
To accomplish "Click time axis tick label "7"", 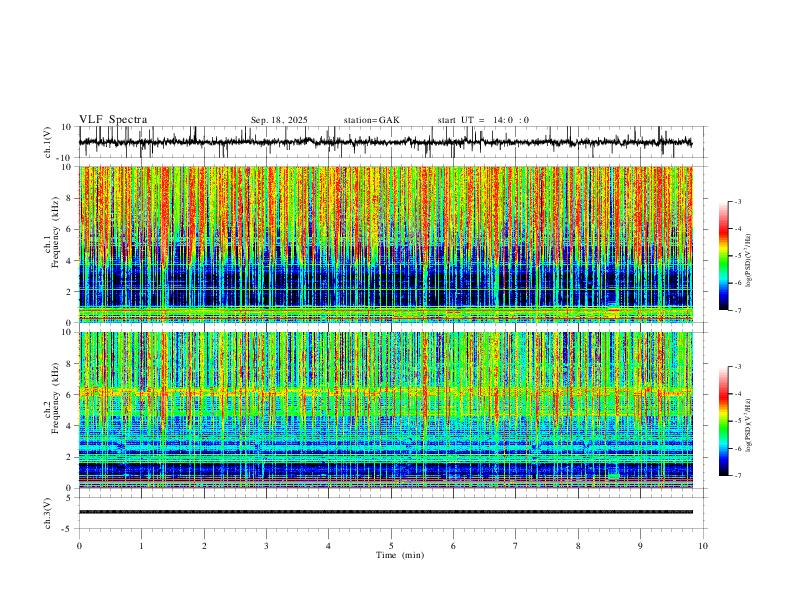I will pos(516,546).
